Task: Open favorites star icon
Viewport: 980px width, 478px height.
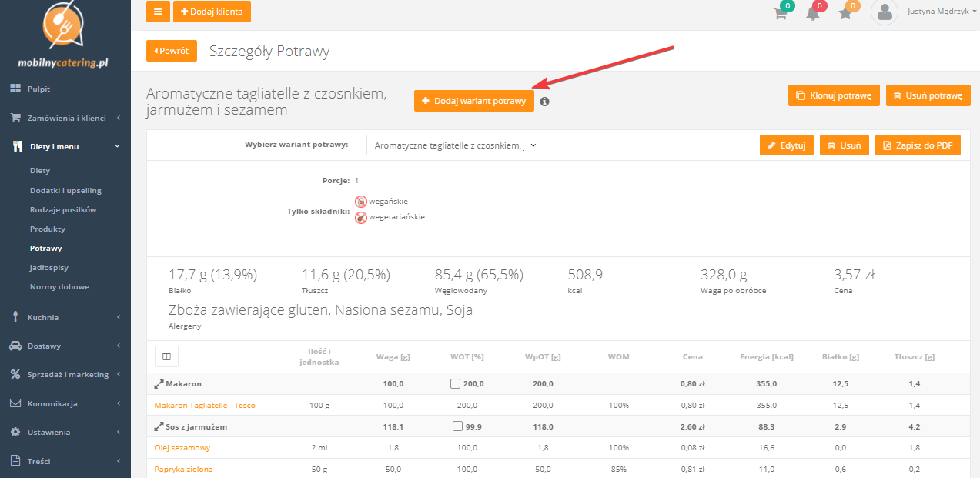Action: pyautogui.click(x=845, y=13)
